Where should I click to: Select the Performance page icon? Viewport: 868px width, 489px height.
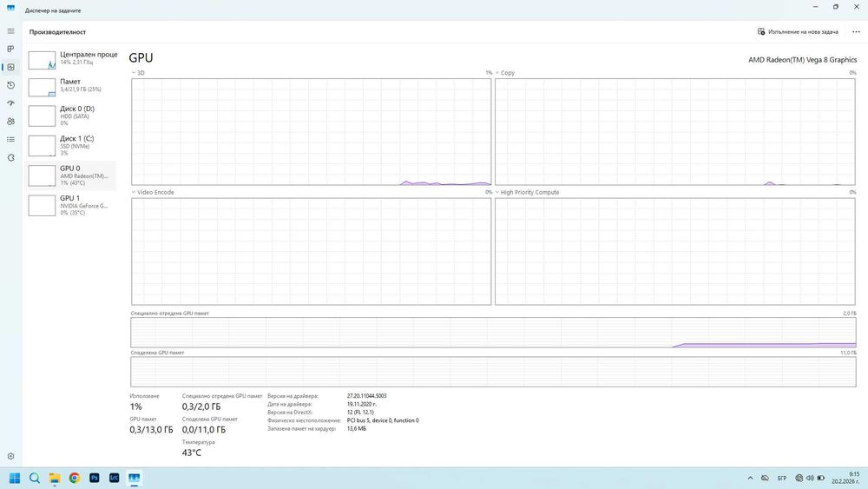click(10, 67)
